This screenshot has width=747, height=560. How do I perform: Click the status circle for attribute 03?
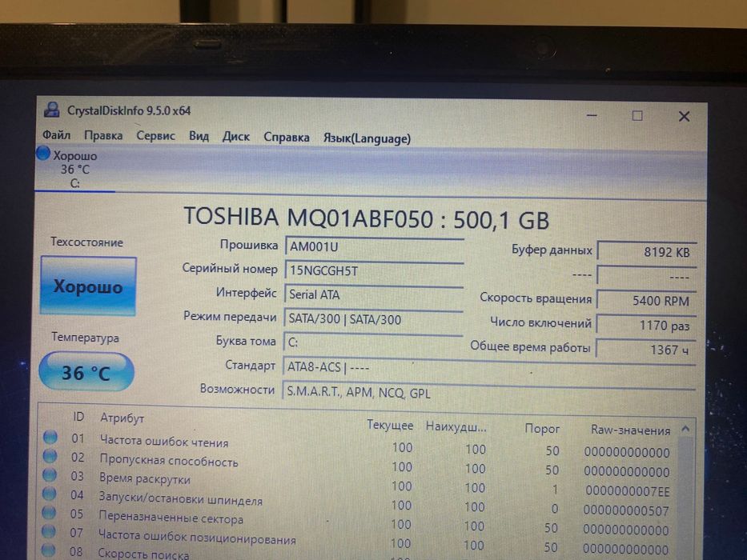pyautogui.click(x=50, y=474)
